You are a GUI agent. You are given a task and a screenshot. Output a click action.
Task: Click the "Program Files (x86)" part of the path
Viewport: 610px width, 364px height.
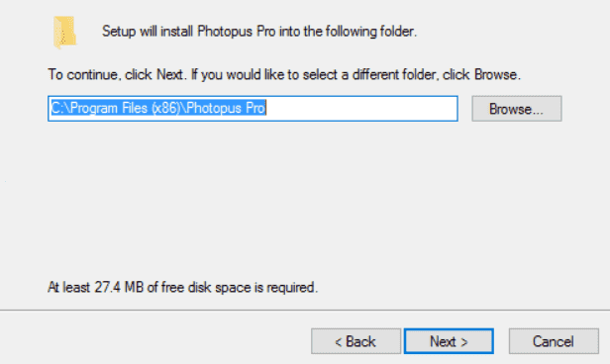[125, 108]
